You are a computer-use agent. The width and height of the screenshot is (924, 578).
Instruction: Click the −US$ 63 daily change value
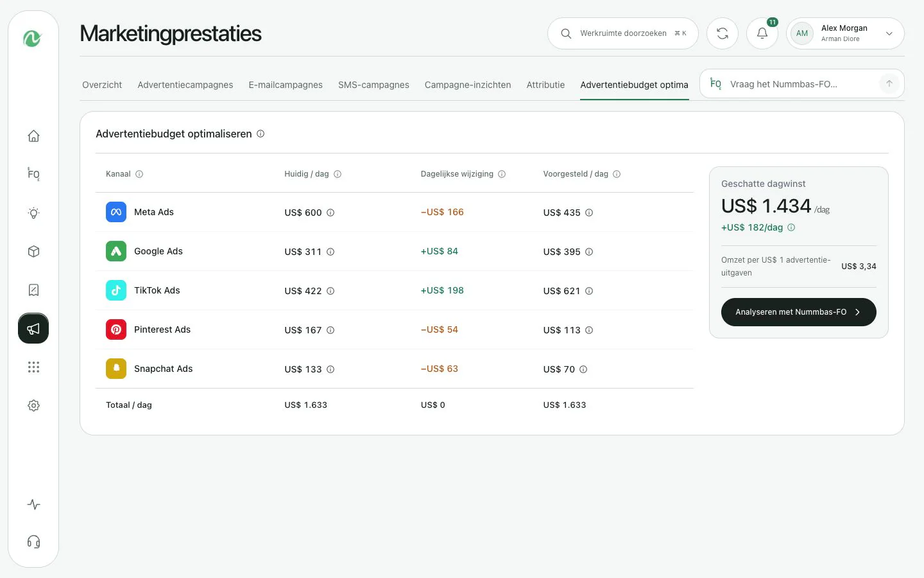pyautogui.click(x=440, y=369)
